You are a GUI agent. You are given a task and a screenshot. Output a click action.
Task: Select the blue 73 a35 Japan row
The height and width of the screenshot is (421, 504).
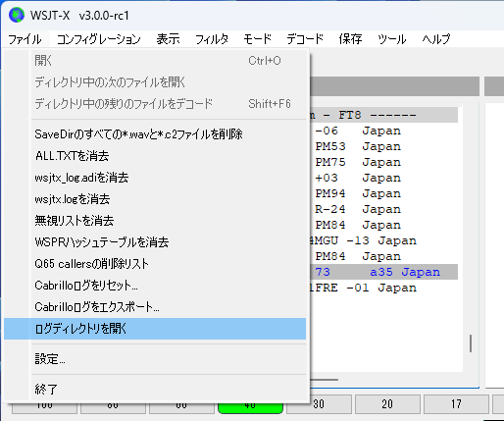[384, 272]
